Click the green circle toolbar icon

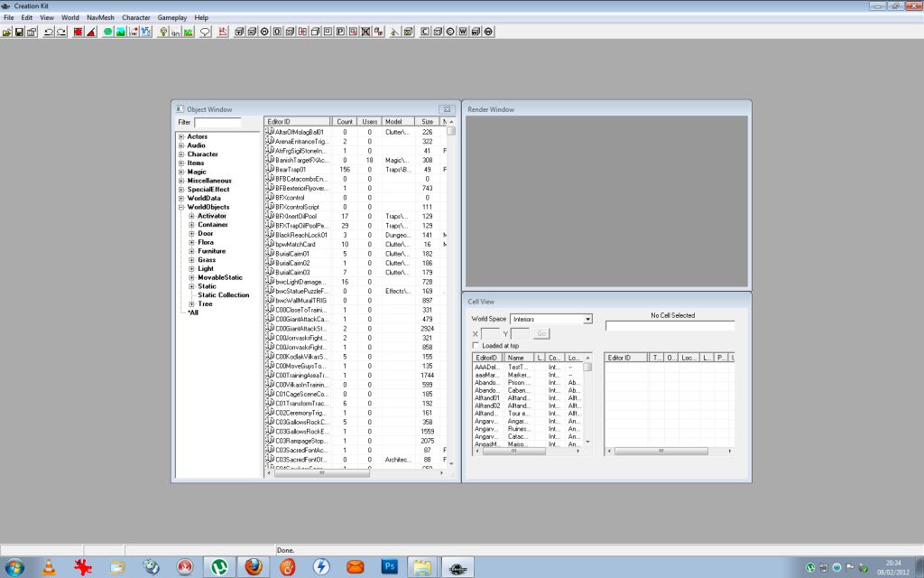pyautogui.click(x=108, y=32)
